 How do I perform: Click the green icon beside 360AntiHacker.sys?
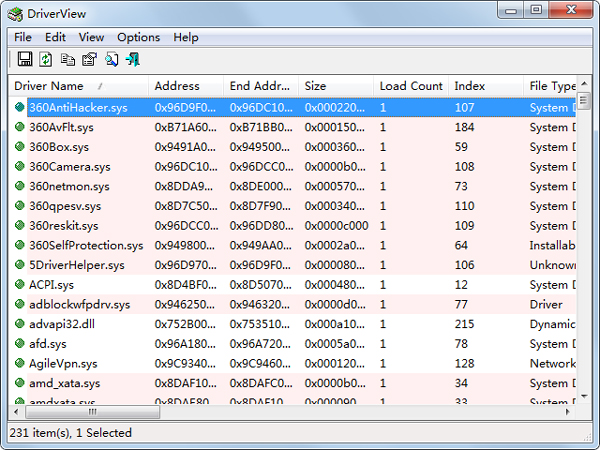point(20,107)
